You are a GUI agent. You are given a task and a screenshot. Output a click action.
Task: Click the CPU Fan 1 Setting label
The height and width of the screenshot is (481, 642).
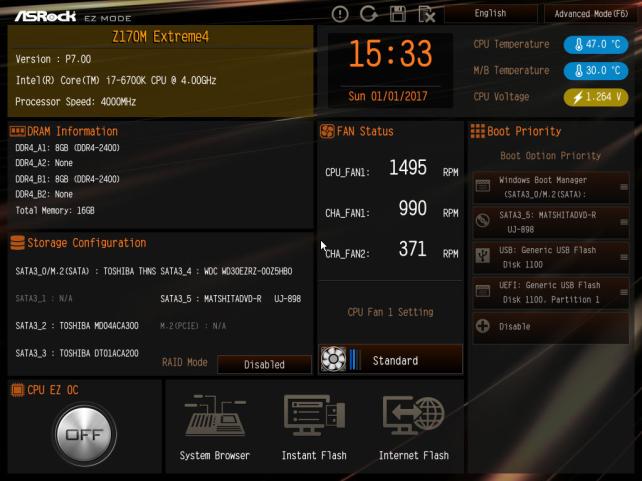390,312
